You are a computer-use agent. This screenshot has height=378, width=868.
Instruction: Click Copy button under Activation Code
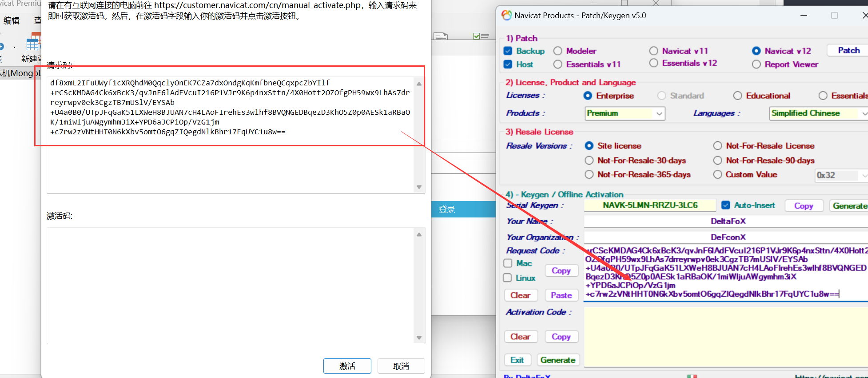561,337
